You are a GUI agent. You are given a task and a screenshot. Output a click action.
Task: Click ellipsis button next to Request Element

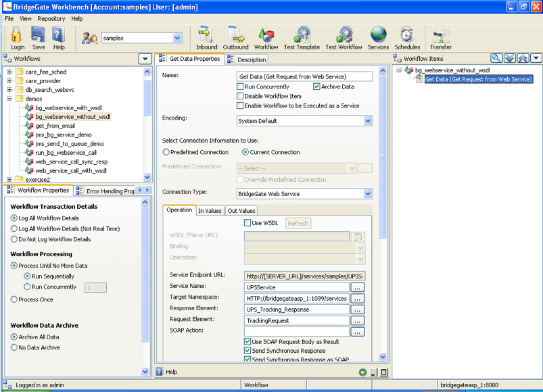point(358,321)
